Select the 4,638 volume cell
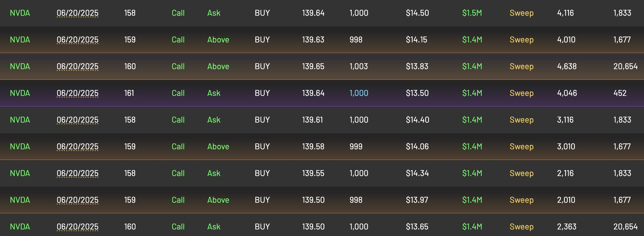Image resolution: width=644 pixels, height=236 pixels. point(567,66)
